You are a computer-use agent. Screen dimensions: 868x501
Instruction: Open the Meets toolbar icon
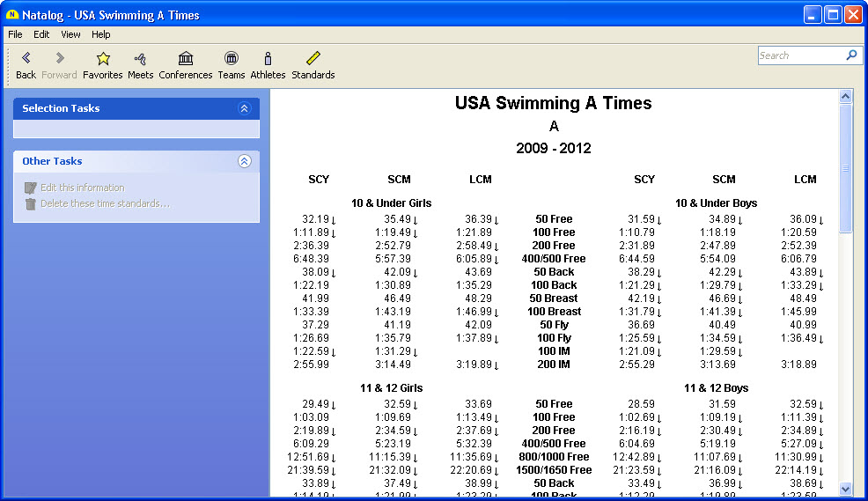pyautogui.click(x=140, y=59)
